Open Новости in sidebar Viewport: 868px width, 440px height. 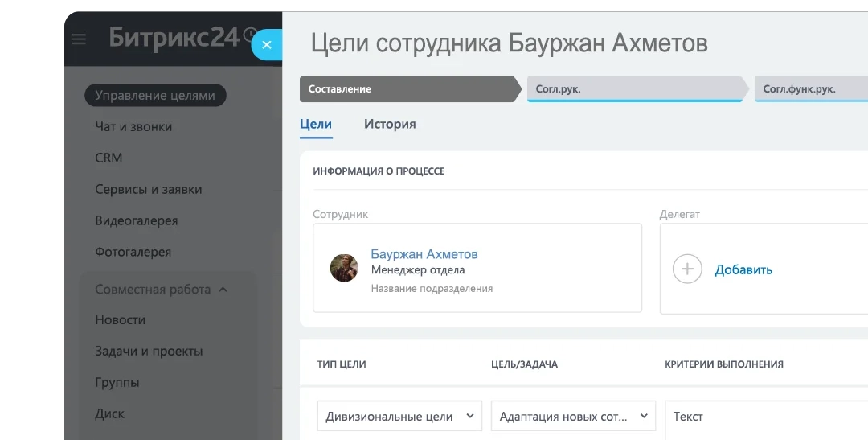pos(120,320)
